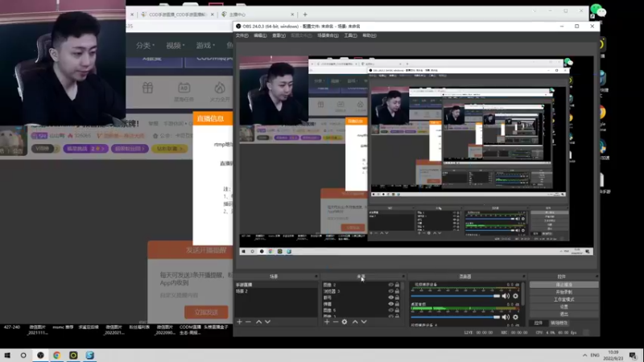The height and width of the screenshot is (362, 644).
Task: Click 设置 button in OBS controls
Action: [x=563, y=306]
